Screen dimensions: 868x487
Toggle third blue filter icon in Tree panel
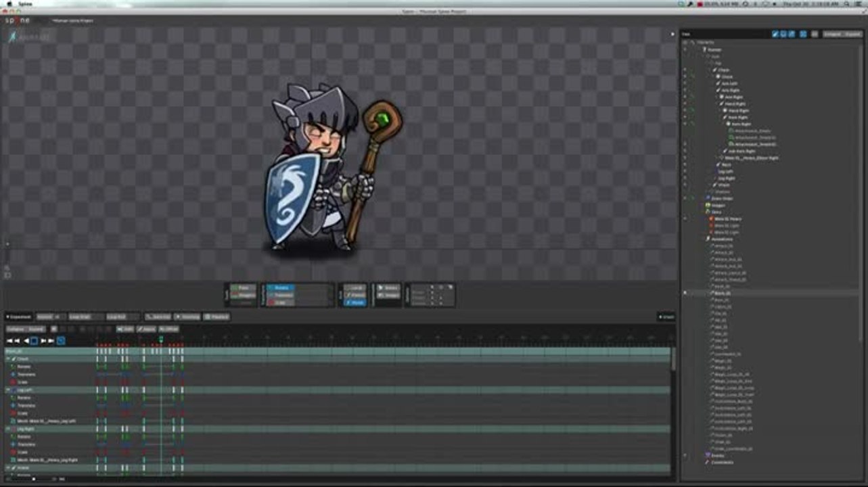tap(792, 34)
